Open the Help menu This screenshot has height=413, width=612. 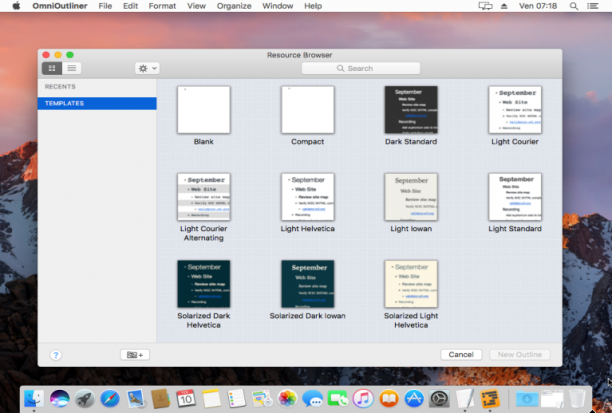point(313,6)
